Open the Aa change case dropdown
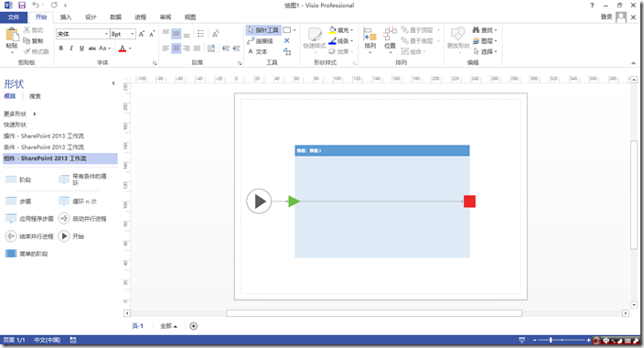This screenshot has width=644, height=348. (104, 49)
